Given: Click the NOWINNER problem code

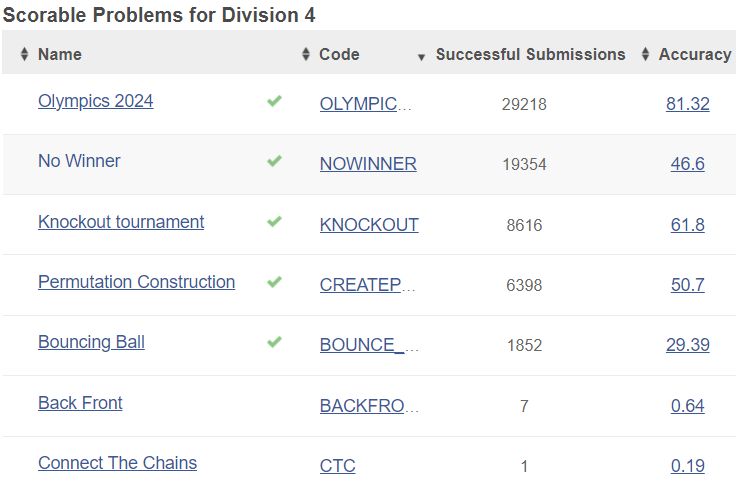Looking at the screenshot, I should pos(368,164).
